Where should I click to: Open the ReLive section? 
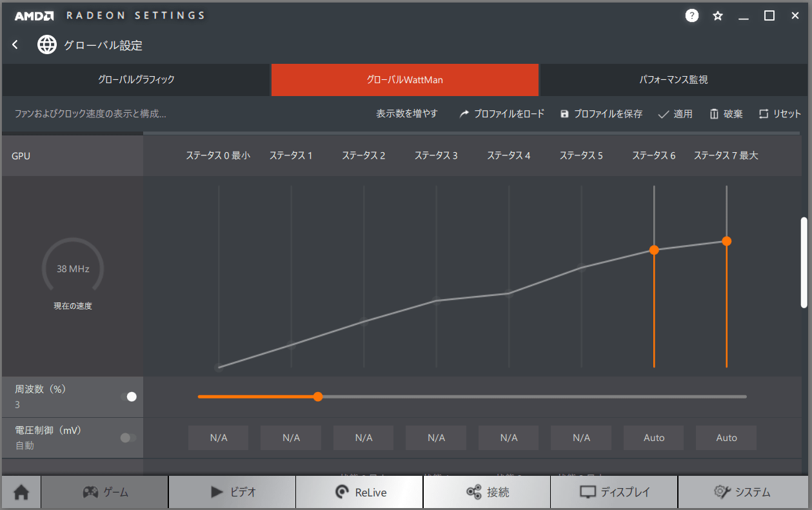[x=359, y=492]
